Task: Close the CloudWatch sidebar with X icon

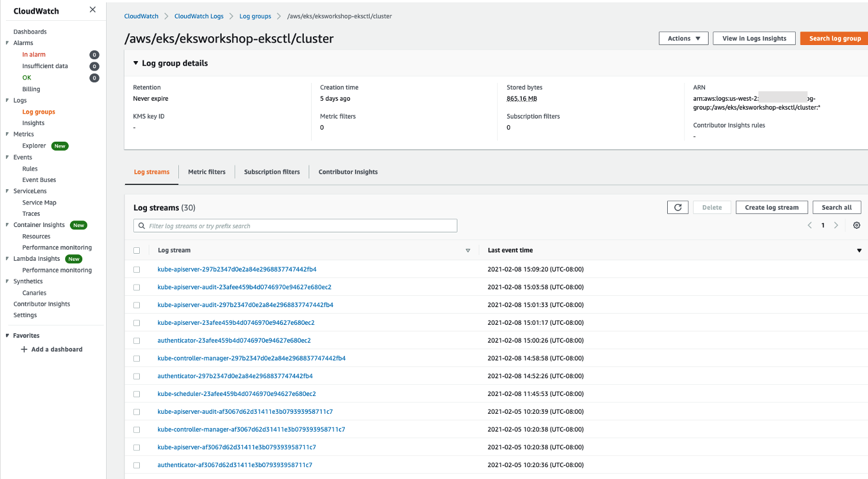Action: [92, 9]
